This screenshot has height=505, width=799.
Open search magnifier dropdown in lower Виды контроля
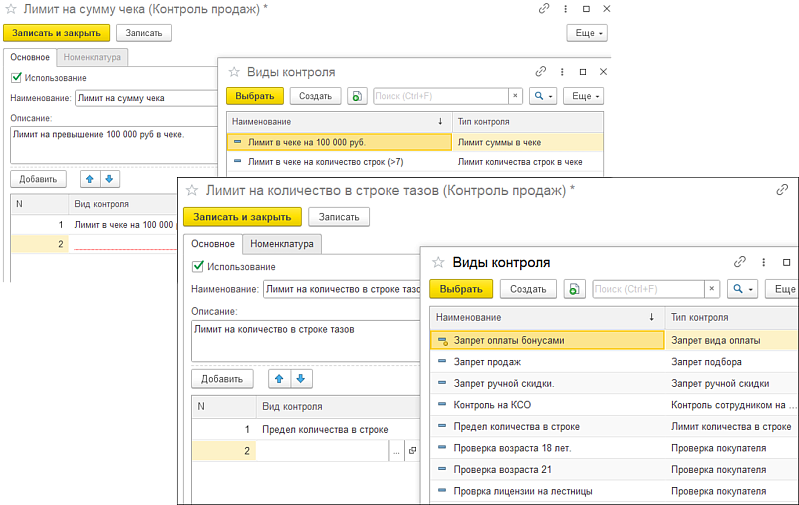tap(742, 289)
